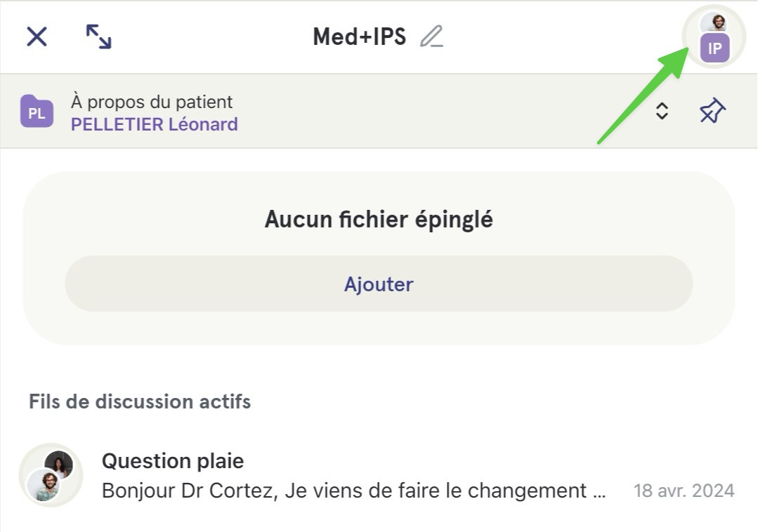Close the Med+IPS conversation panel
758x532 pixels.
tap(37, 36)
